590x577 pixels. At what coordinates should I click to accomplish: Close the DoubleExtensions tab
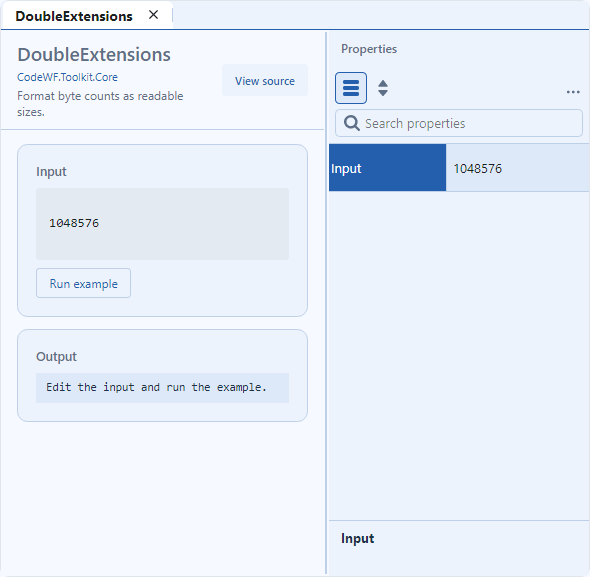point(153,15)
